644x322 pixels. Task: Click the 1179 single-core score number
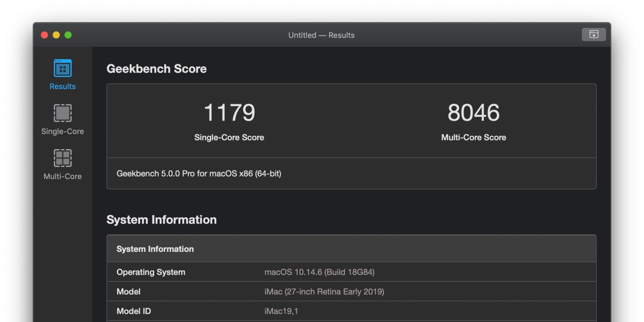point(229,112)
